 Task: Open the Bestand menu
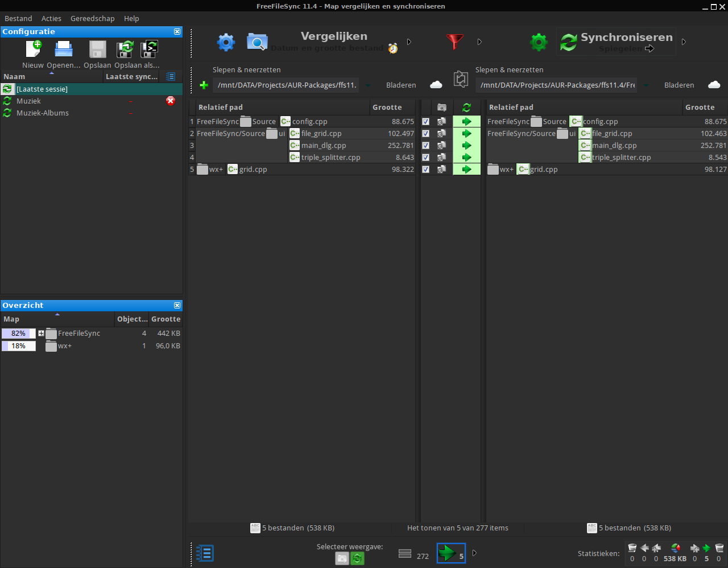coord(18,19)
